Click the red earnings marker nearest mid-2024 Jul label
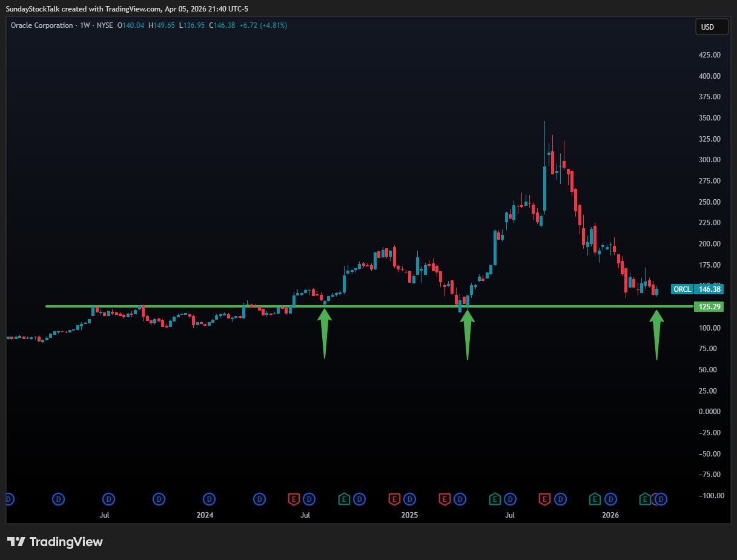737x560 pixels. tap(294, 499)
